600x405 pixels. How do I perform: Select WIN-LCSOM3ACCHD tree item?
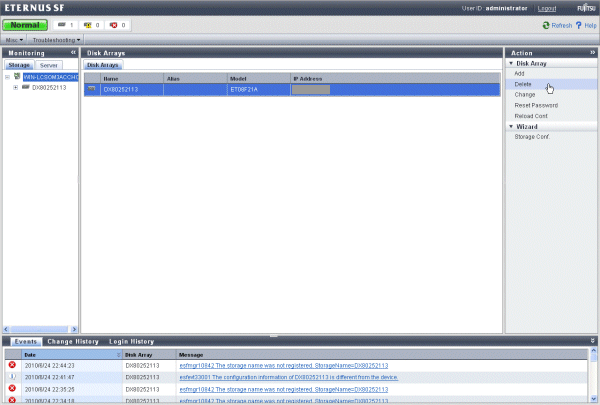(x=51, y=77)
